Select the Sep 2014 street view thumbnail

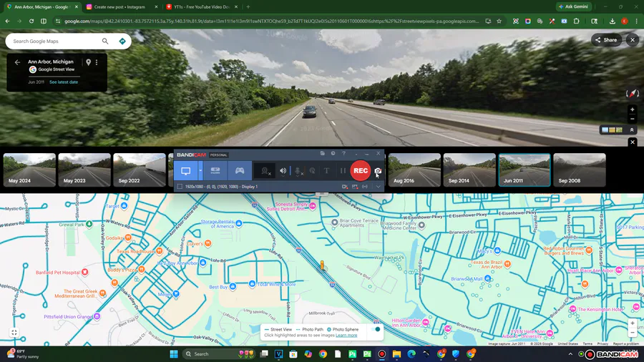point(469,170)
